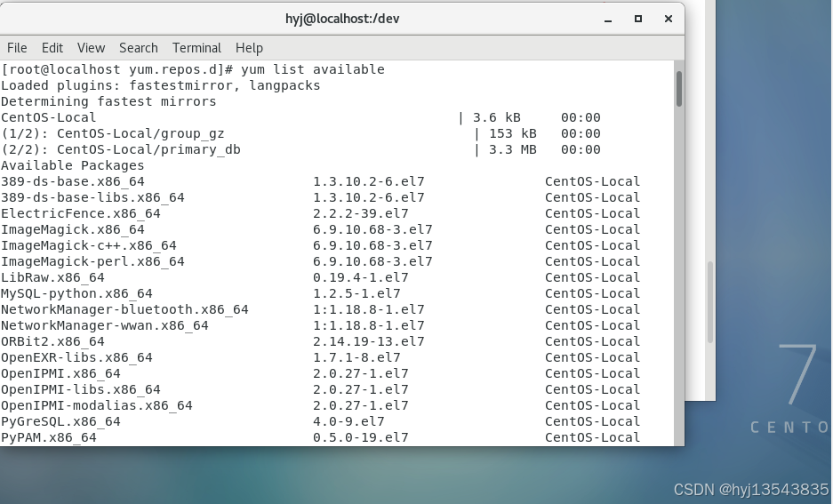Click the 389-ds-base.x86_64 package name
Screen dimensions: 833x504
click(73, 181)
